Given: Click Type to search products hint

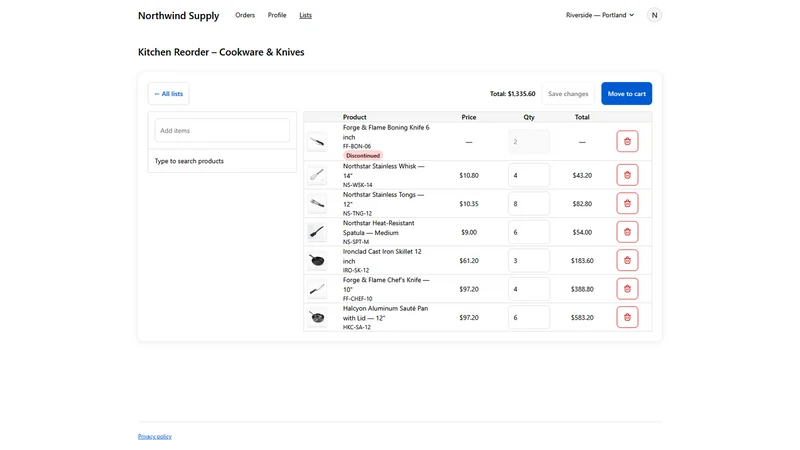Looking at the screenshot, I should [189, 161].
